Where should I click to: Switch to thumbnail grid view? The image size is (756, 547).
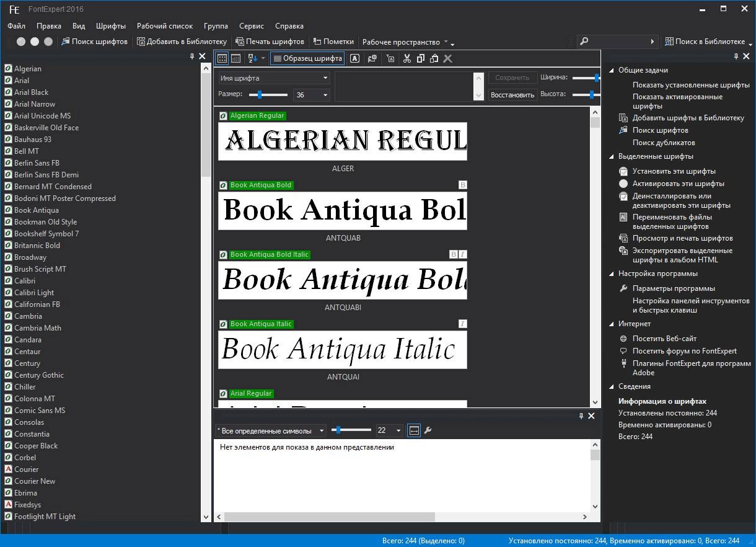pyautogui.click(x=222, y=58)
